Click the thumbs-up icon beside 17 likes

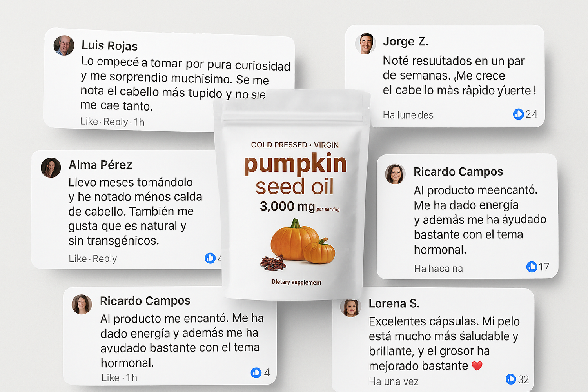coord(532,267)
